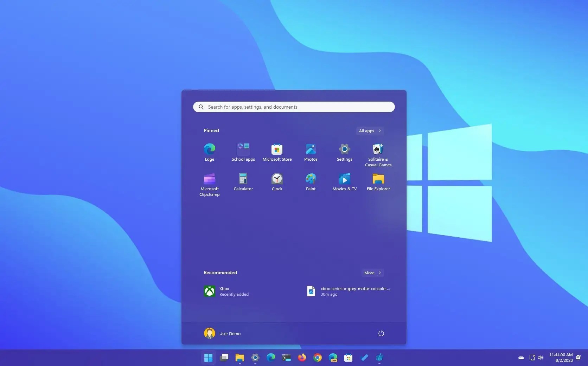Launch the Calculator app
Screen dimensions: 588x366
pos(243,182)
